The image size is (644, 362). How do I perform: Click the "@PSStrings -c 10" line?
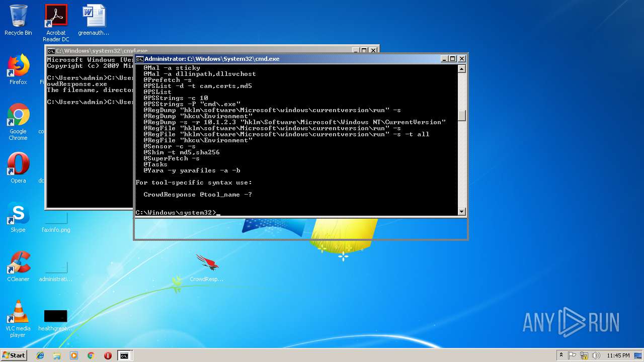coord(176,98)
